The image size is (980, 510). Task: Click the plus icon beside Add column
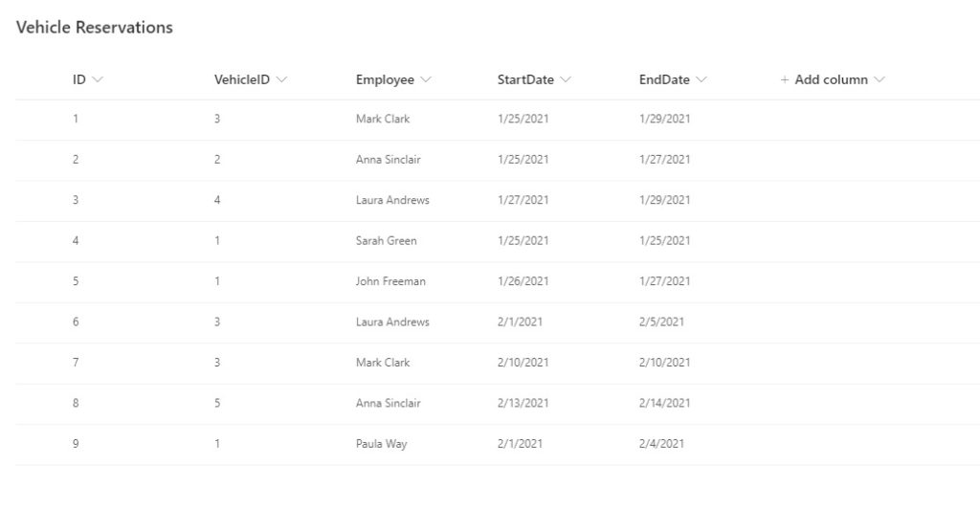(785, 80)
